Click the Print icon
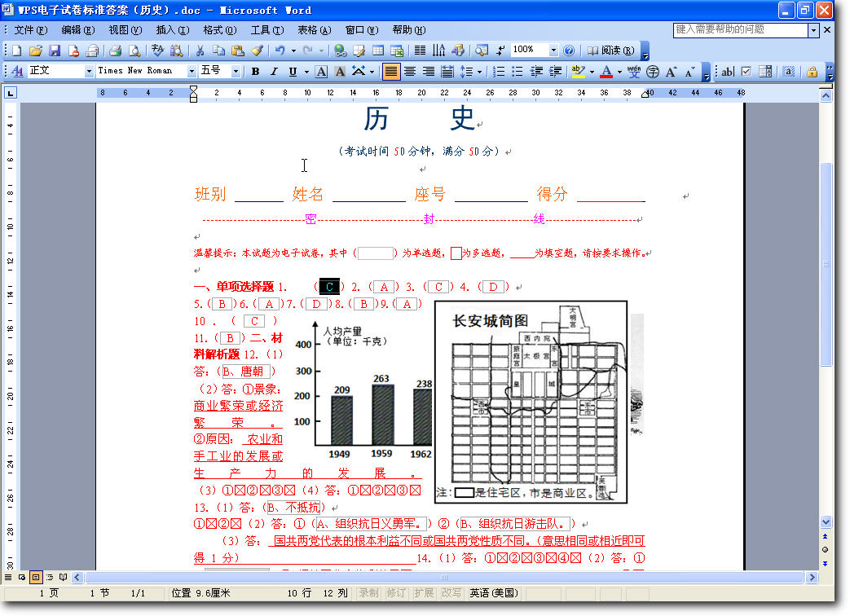The height and width of the screenshot is (616, 850). tap(115, 51)
